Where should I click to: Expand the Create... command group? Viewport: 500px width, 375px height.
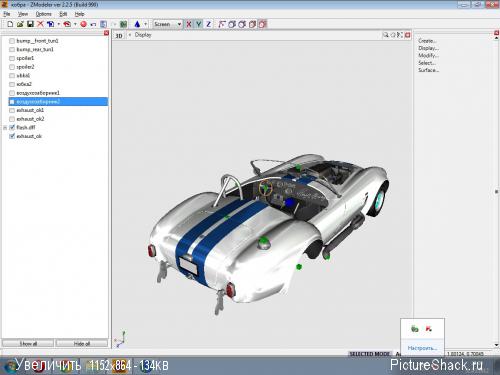(x=427, y=41)
